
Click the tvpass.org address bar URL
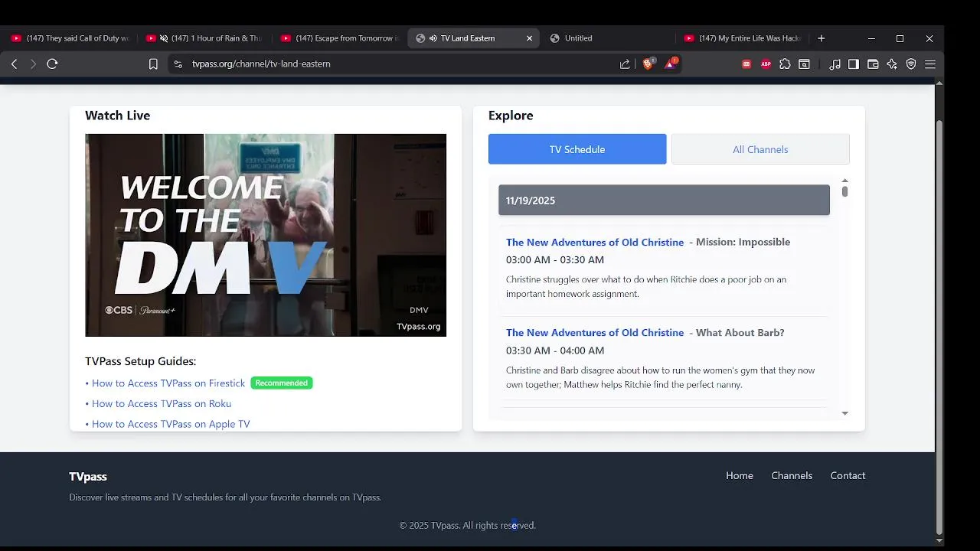[261, 64]
